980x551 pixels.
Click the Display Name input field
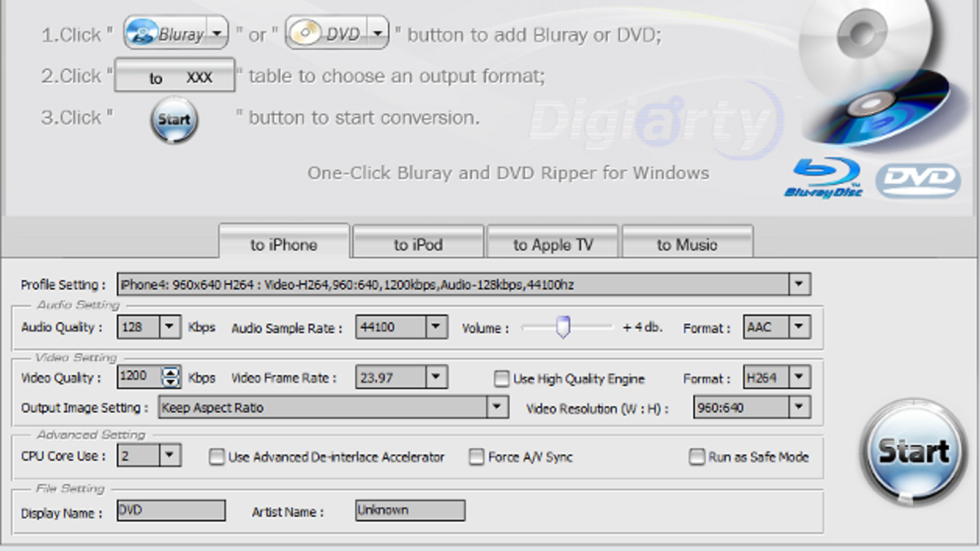click(x=171, y=510)
